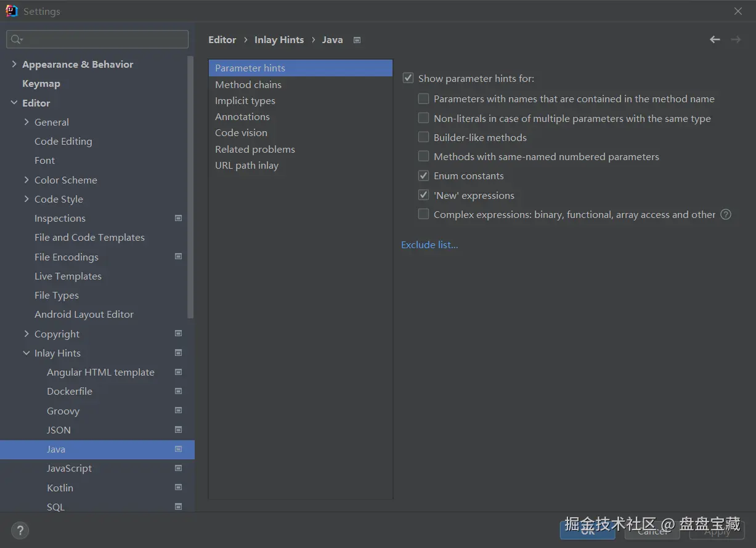Click the marker icon beside Angular HTML template
756x548 pixels.
pyautogui.click(x=179, y=372)
